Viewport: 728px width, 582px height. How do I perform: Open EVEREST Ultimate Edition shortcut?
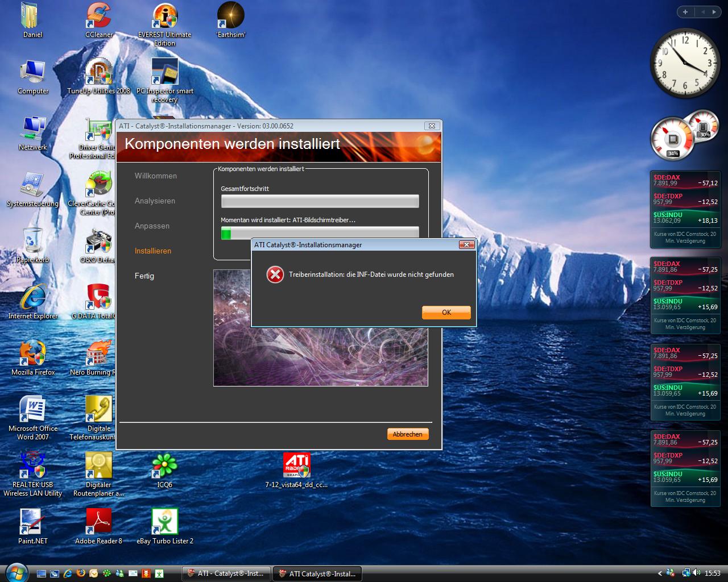165,24
